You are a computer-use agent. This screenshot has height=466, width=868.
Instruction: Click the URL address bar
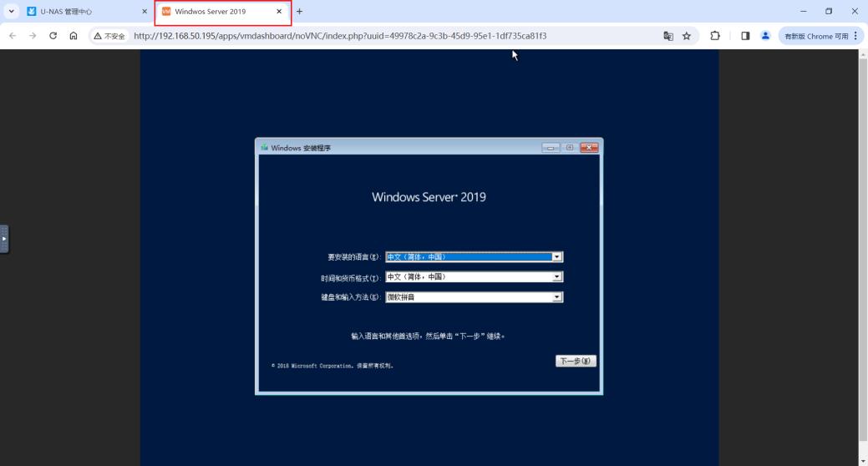point(340,36)
